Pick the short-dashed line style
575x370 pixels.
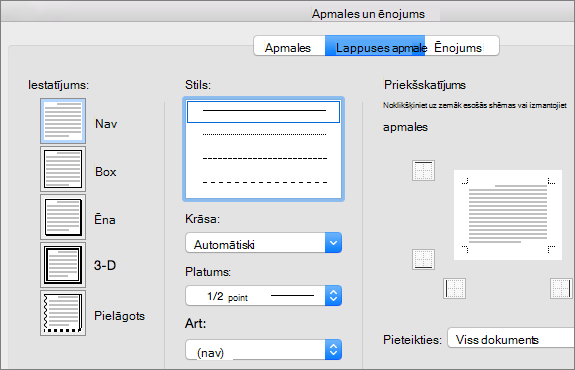tap(264, 158)
